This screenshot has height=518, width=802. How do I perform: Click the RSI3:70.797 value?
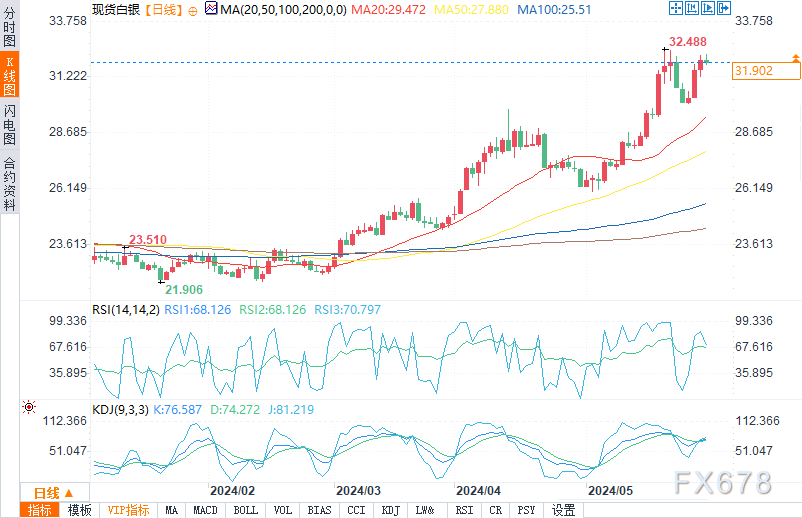[x=347, y=310]
